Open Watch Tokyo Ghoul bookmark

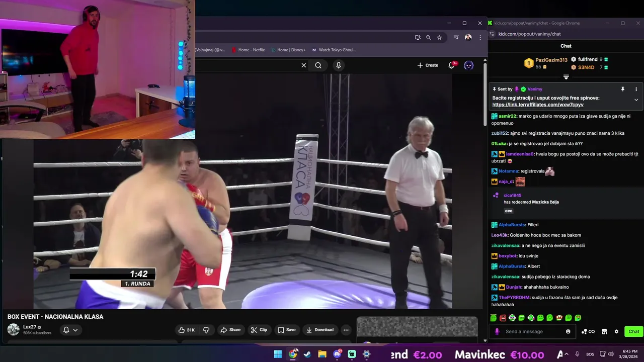(334, 50)
